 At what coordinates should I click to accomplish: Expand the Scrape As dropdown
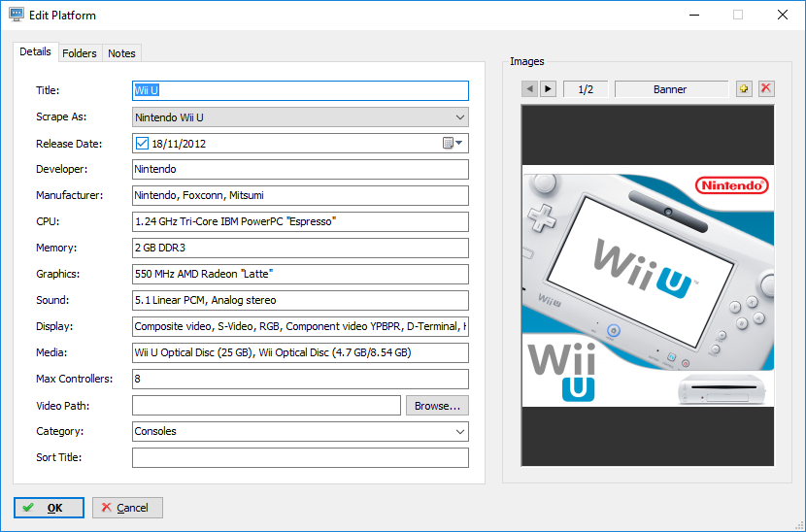coord(460,117)
